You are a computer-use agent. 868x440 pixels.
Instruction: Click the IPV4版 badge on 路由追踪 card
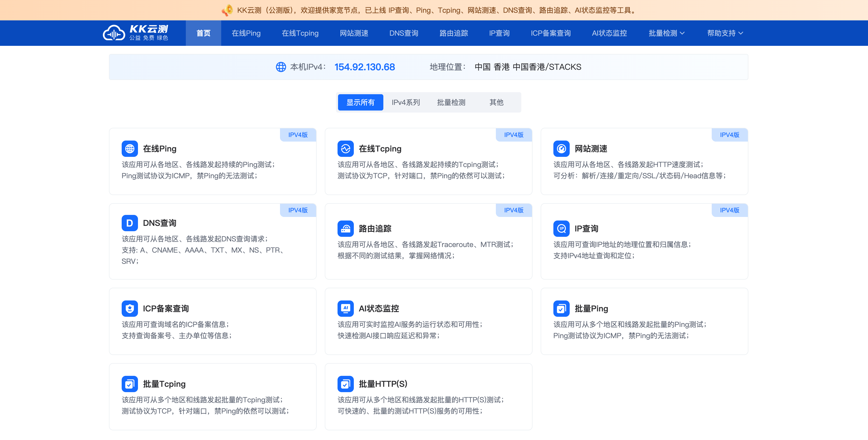[x=514, y=210]
